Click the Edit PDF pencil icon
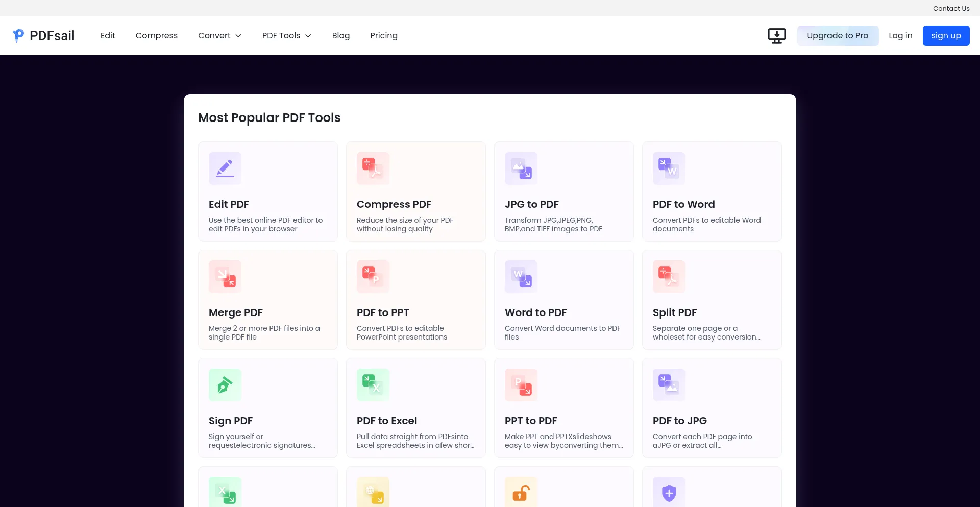The height and width of the screenshot is (507, 980). [x=225, y=168]
